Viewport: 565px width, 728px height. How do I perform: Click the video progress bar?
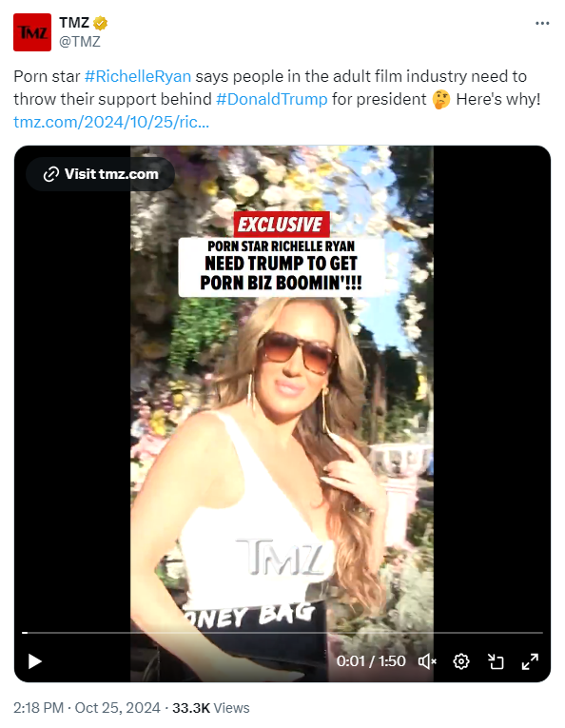(282, 632)
